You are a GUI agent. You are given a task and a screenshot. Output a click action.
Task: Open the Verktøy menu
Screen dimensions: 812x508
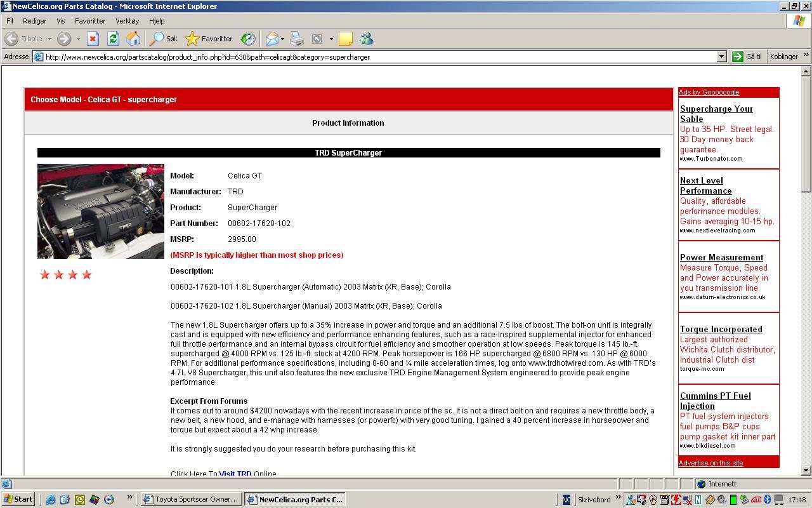(x=127, y=21)
